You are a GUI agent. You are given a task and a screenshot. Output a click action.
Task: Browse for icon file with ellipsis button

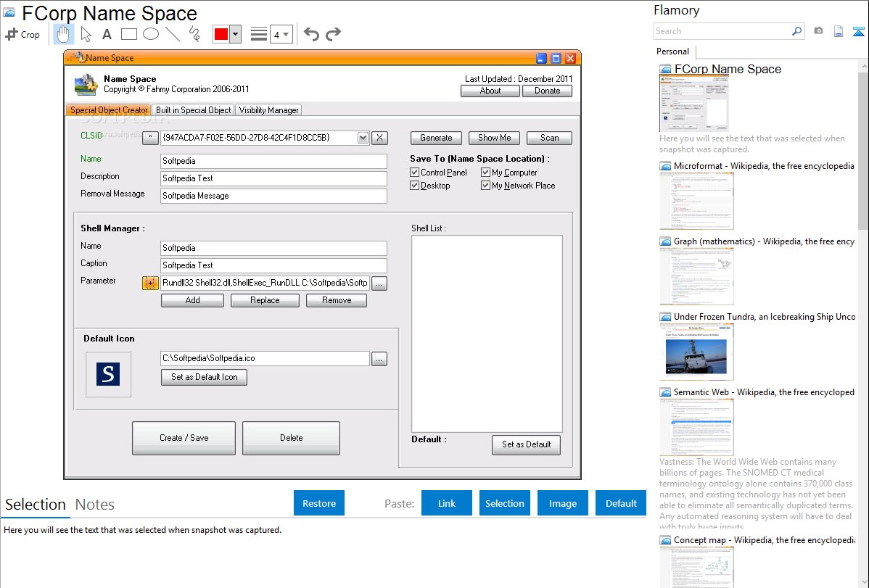pyautogui.click(x=379, y=359)
